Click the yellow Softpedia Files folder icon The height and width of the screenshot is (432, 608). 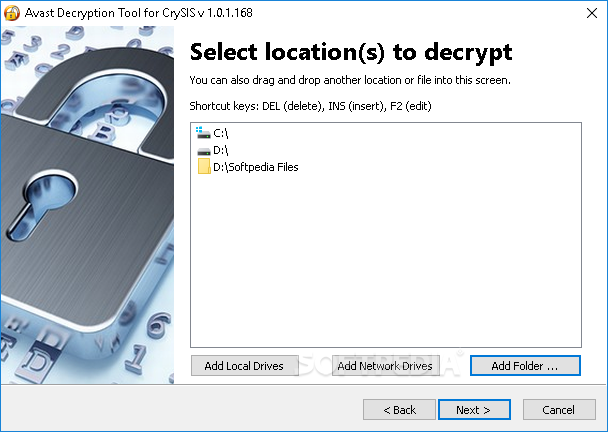pyautogui.click(x=204, y=166)
